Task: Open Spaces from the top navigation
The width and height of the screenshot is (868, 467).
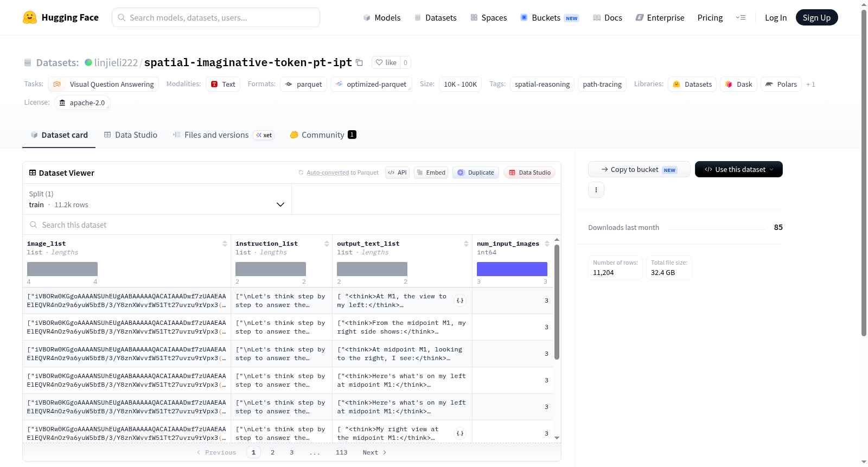Action: pos(489,18)
